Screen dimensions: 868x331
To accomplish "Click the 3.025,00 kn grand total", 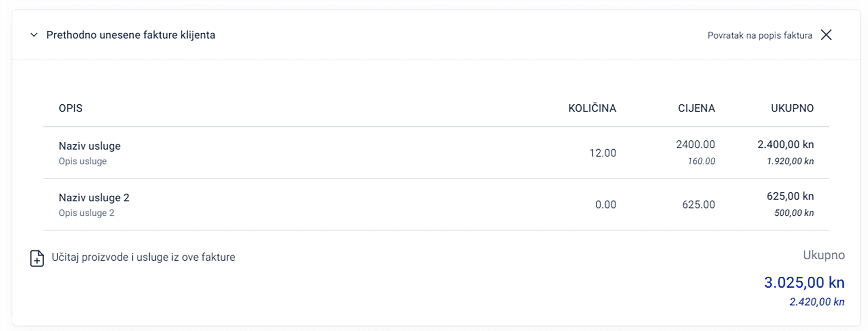I will (804, 282).
